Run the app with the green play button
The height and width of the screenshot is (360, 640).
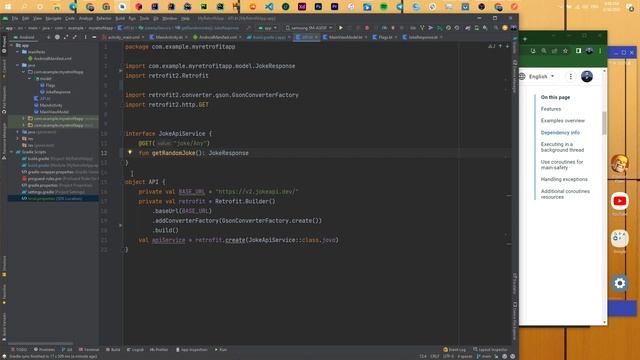tap(341, 28)
